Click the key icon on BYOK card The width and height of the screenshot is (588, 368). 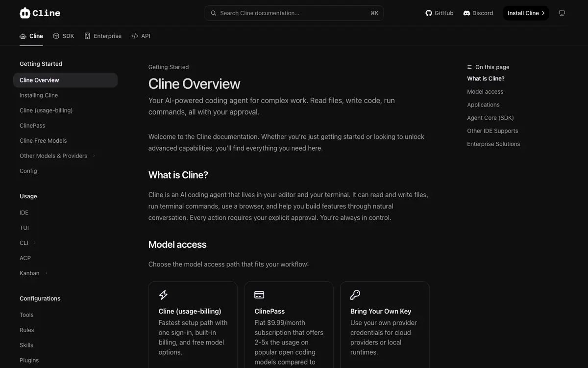click(x=355, y=295)
